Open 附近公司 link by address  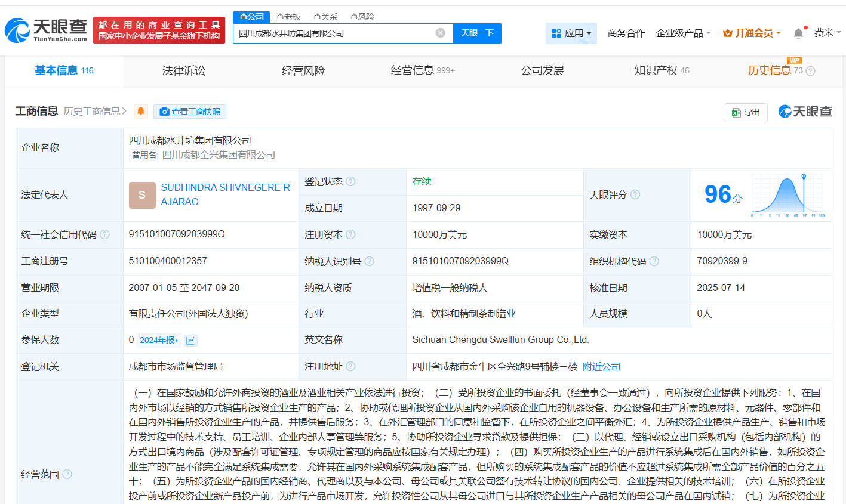click(x=602, y=366)
